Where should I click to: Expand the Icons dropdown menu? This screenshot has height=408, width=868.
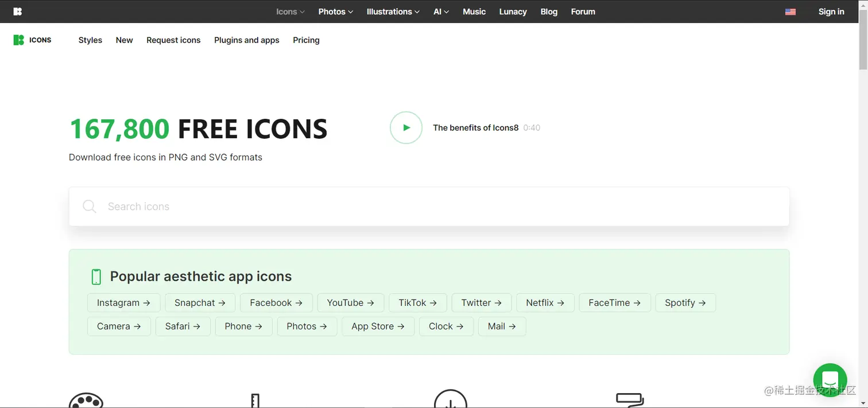coord(290,11)
